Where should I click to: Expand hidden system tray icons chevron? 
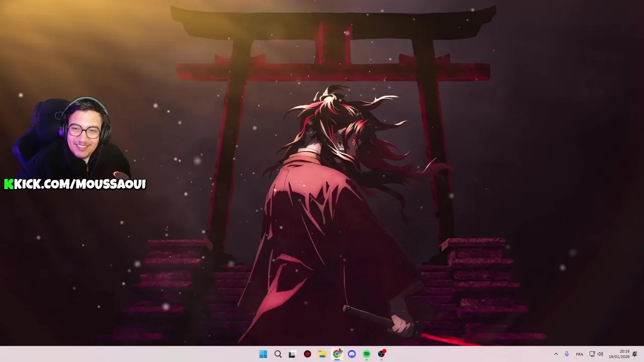[x=556, y=354]
